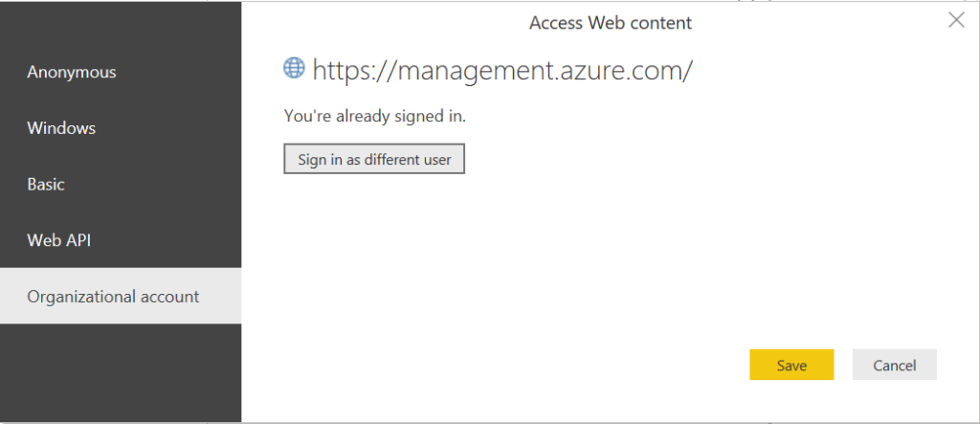Click the globe icon beside the URL

294,68
